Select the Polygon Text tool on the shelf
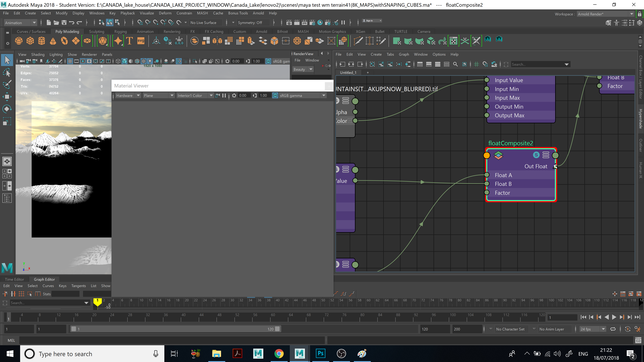Viewport: 644px width, 362px height. pyautogui.click(x=129, y=41)
